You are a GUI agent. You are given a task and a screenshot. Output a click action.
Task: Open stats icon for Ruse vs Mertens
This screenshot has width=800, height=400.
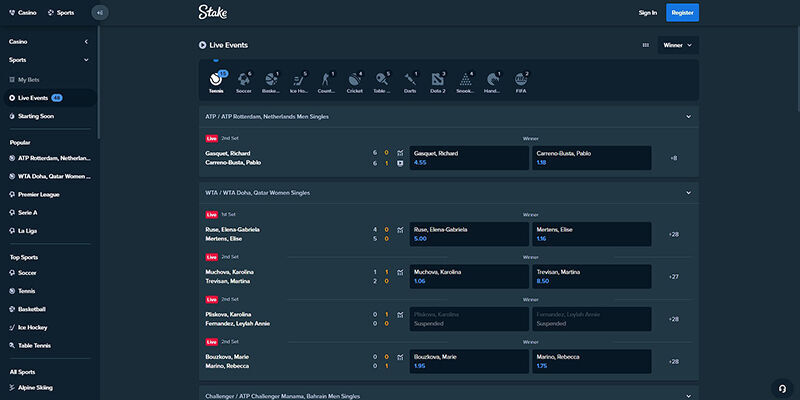400,230
